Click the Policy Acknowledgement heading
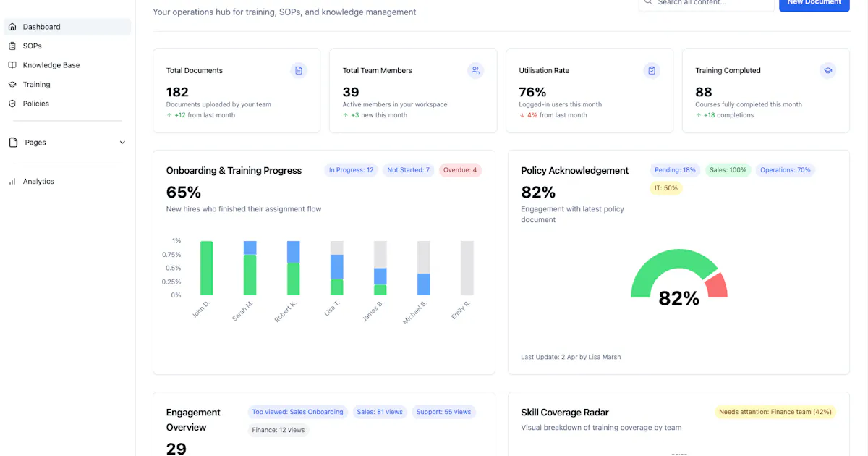868x456 pixels. pos(575,171)
